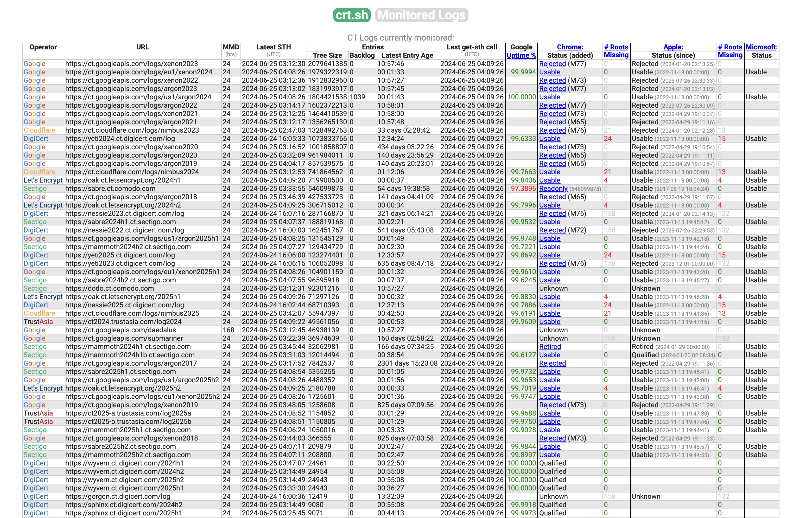
Task: Click Rejected link in xenon2023 row
Action: (552, 64)
